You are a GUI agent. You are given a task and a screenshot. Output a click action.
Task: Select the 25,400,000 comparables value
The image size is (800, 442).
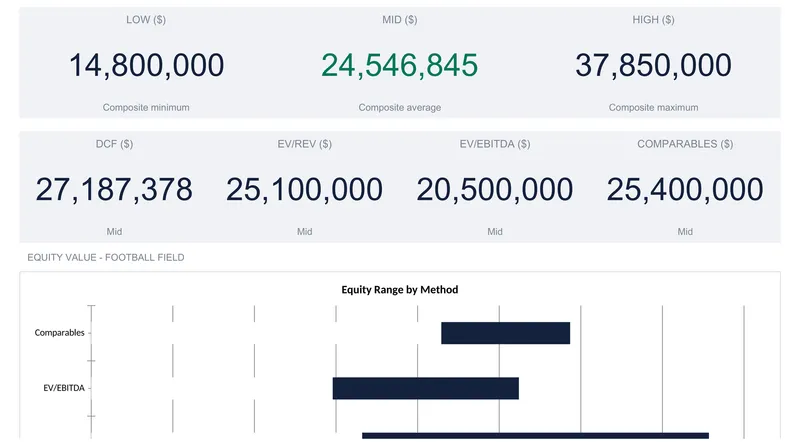(x=685, y=189)
